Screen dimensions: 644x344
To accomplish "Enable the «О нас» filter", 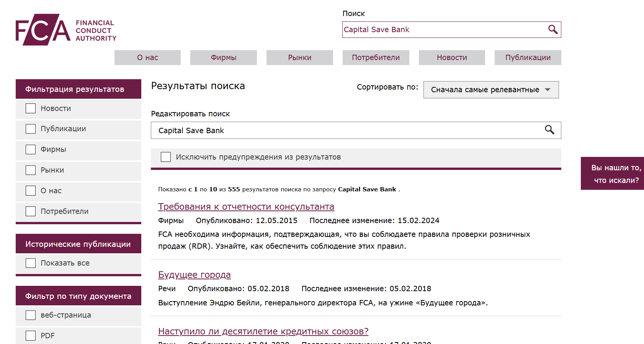I will (x=30, y=190).
